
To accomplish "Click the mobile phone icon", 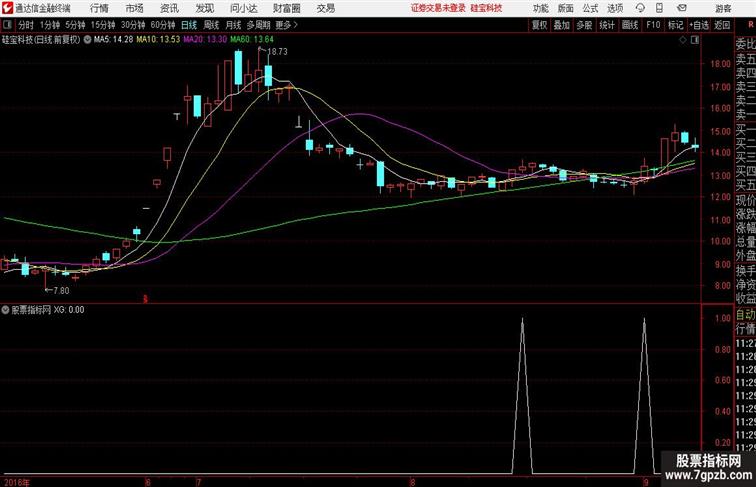I will click(x=660, y=8).
